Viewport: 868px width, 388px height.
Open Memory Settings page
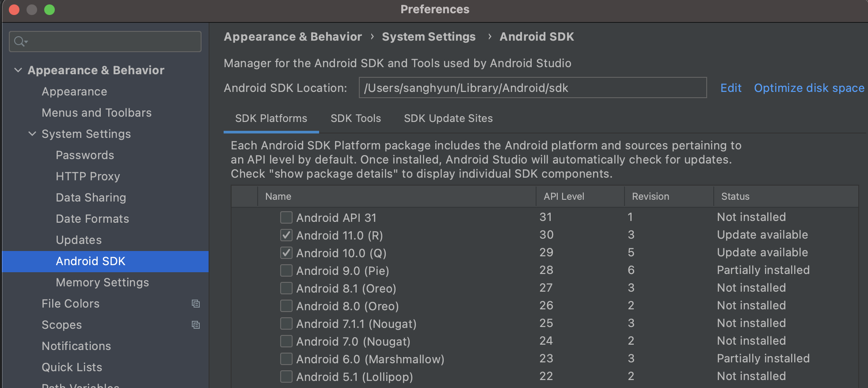pos(103,282)
